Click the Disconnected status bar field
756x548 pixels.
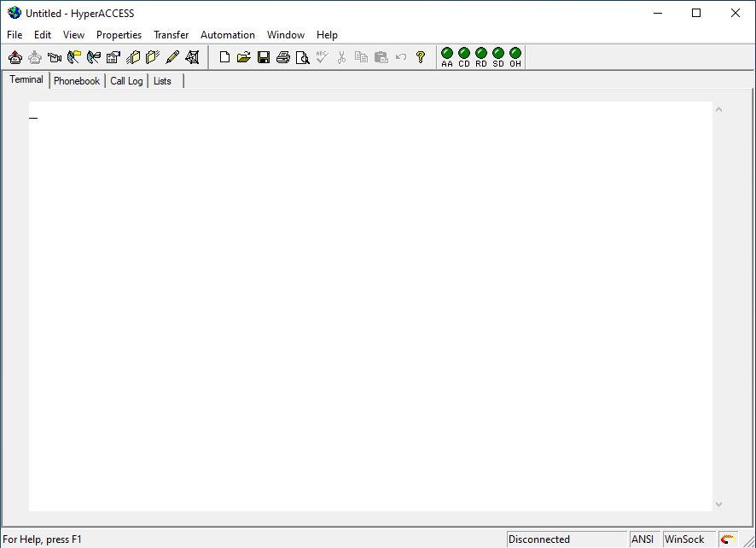point(567,539)
